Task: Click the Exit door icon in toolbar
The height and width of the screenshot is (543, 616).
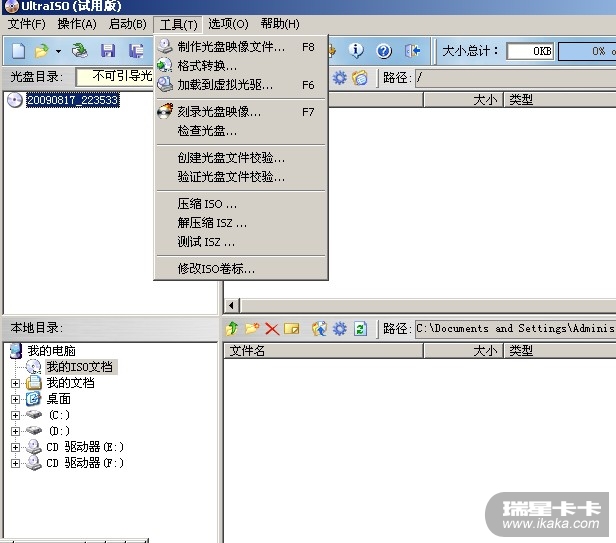Action: tap(412, 51)
